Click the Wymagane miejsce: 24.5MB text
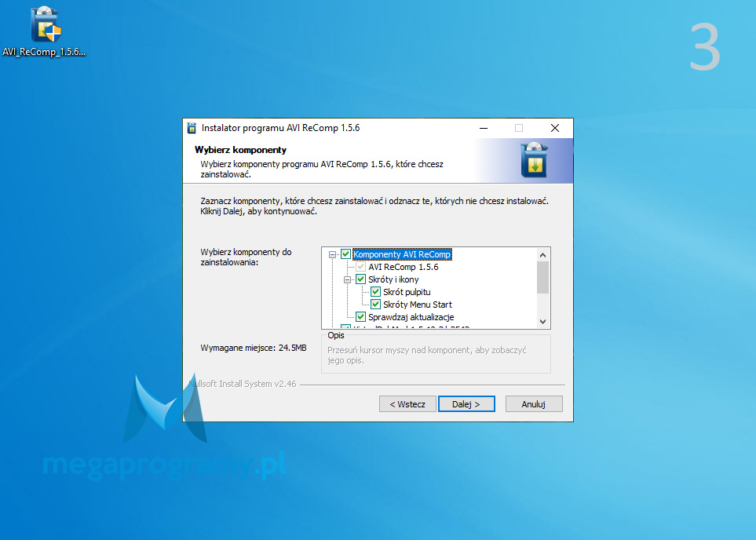The height and width of the screenshot is (540, 756). pyautogui.click(x=254, y=348)
